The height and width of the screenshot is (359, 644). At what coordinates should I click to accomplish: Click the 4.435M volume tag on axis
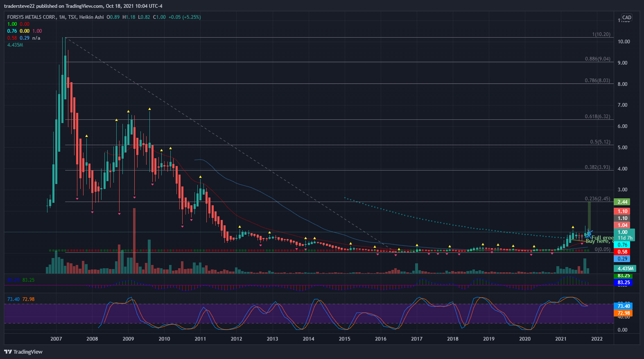click(625, 269)
